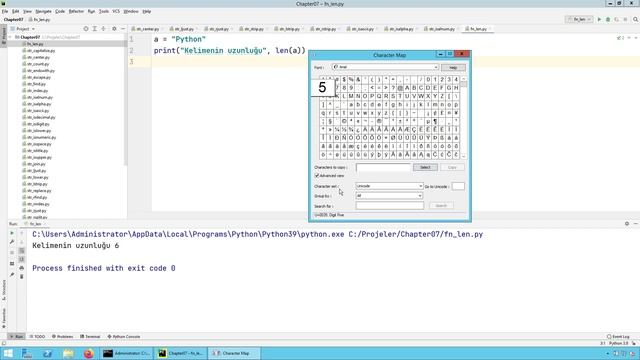The image size is (640, 360).
Task: Open Terminal tool window tab
Action: 90,337
